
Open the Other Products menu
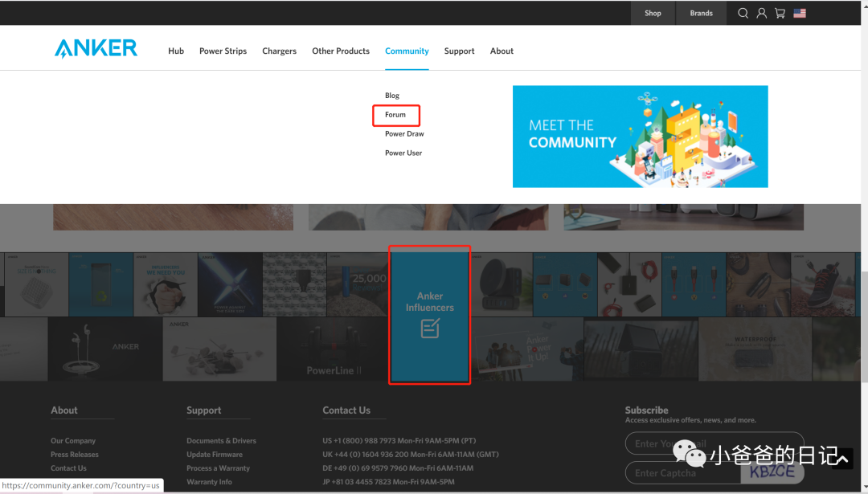coord(341,51)
